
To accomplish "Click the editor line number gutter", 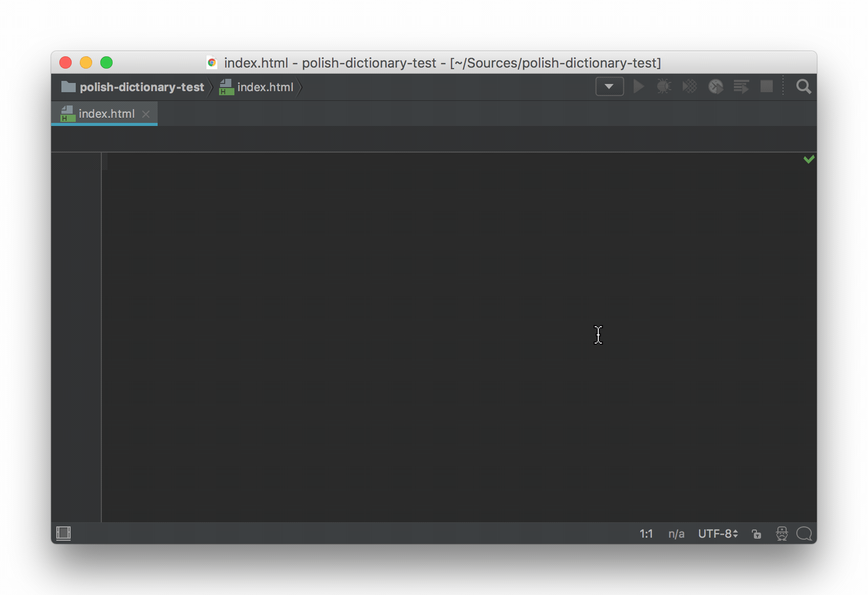I will [x=76, y=337].
